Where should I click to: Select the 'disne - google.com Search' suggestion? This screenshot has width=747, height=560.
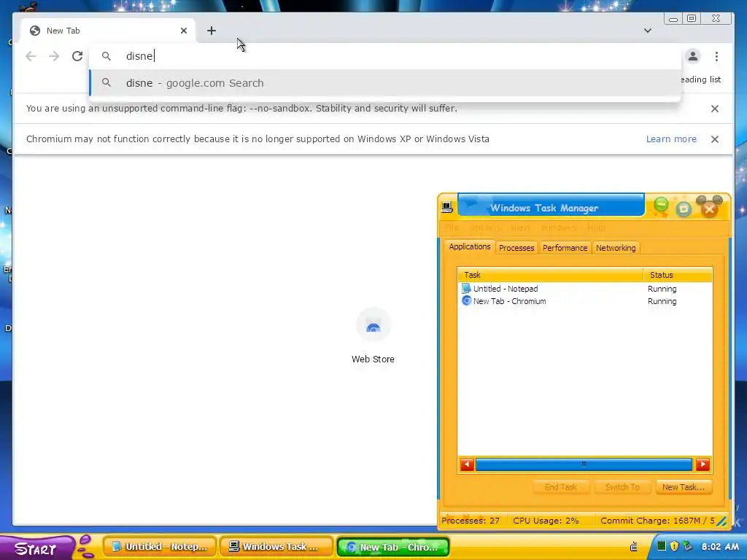click(x=385, y=83)
